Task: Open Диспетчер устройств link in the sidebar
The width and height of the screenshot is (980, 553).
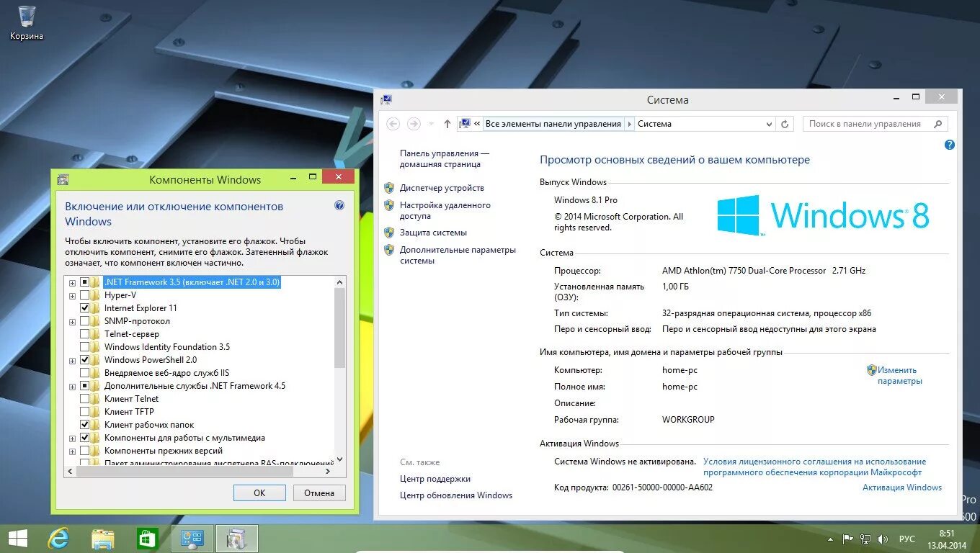Action: pos(442,188)
